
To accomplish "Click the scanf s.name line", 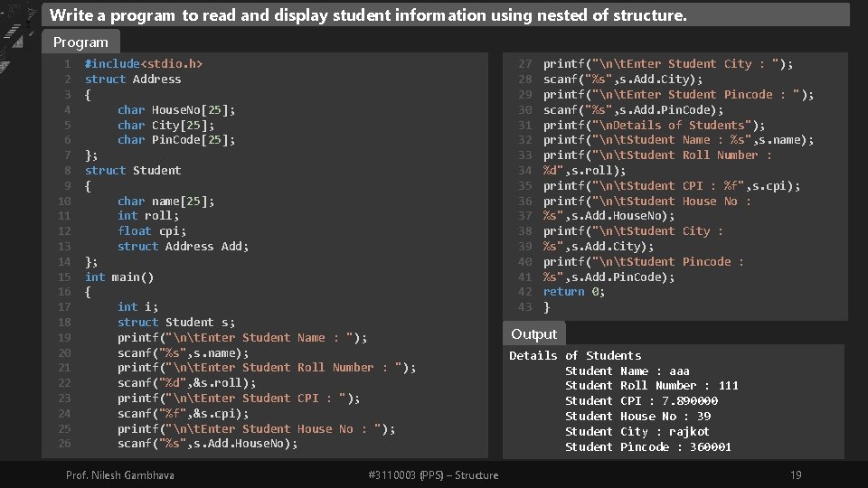I will [x=184, y=352].
